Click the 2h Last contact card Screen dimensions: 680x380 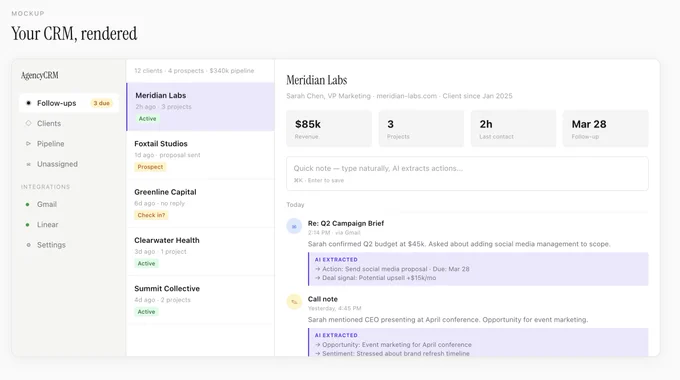pos(513,128)
